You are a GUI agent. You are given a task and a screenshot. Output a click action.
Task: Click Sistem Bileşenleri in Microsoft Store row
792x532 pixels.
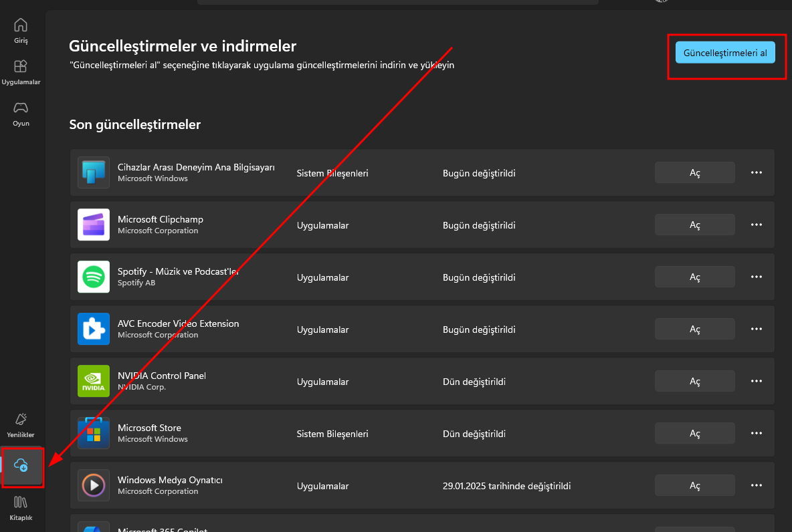(x=332, y=434)
